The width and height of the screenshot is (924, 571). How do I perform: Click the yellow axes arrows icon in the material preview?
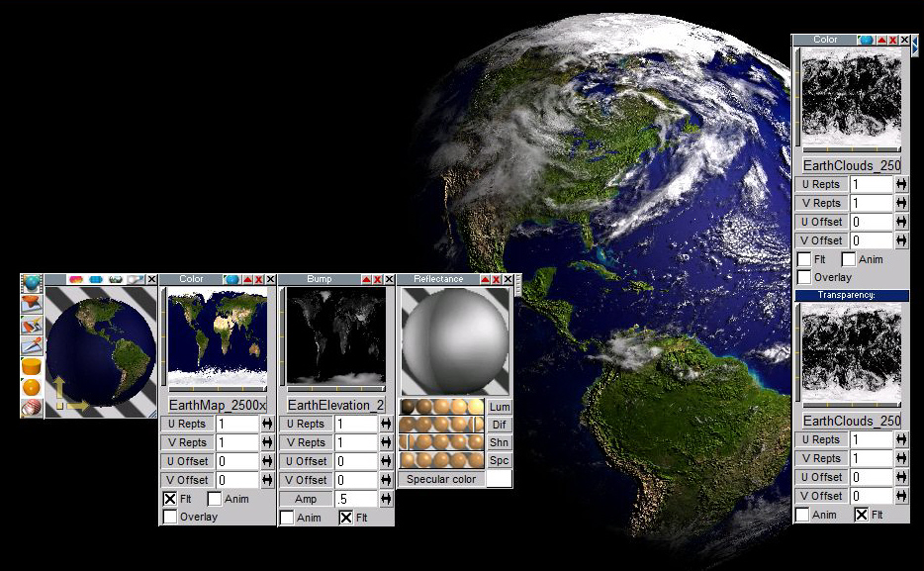pyautogui.click(x=69, y=394)
